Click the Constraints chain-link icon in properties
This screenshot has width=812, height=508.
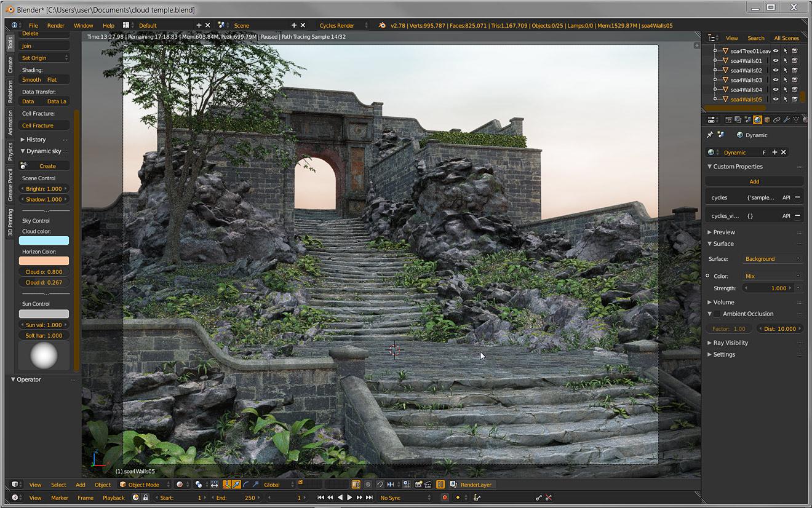click(776, 119)
